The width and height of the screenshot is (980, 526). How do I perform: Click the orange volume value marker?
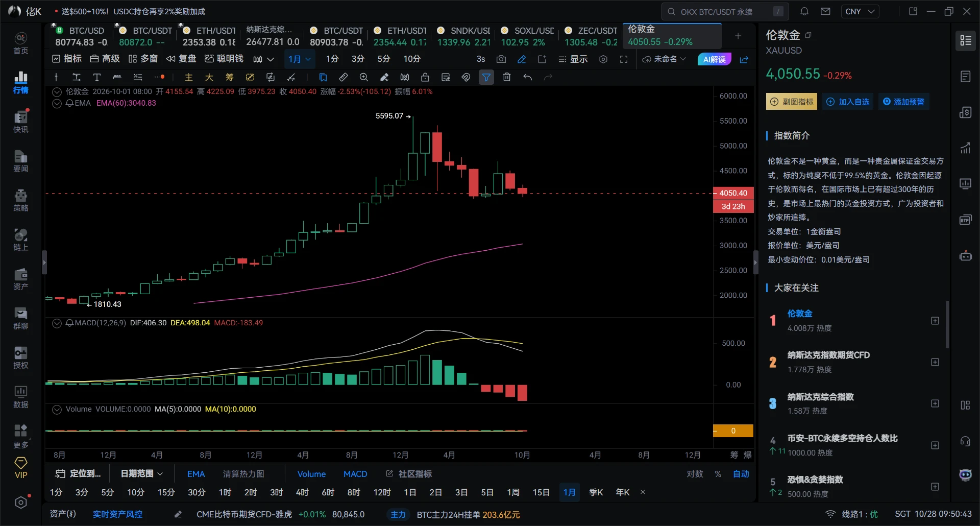(x=733, y=431)
